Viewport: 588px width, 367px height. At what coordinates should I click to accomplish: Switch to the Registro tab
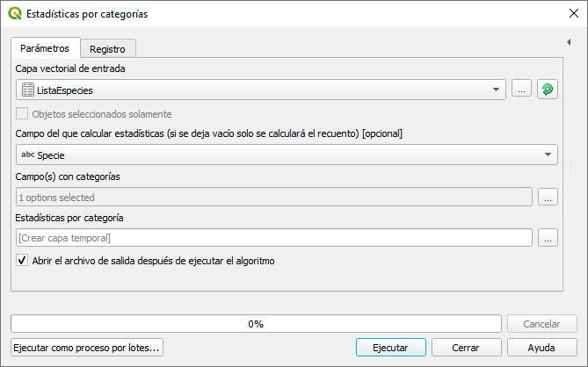107,48
